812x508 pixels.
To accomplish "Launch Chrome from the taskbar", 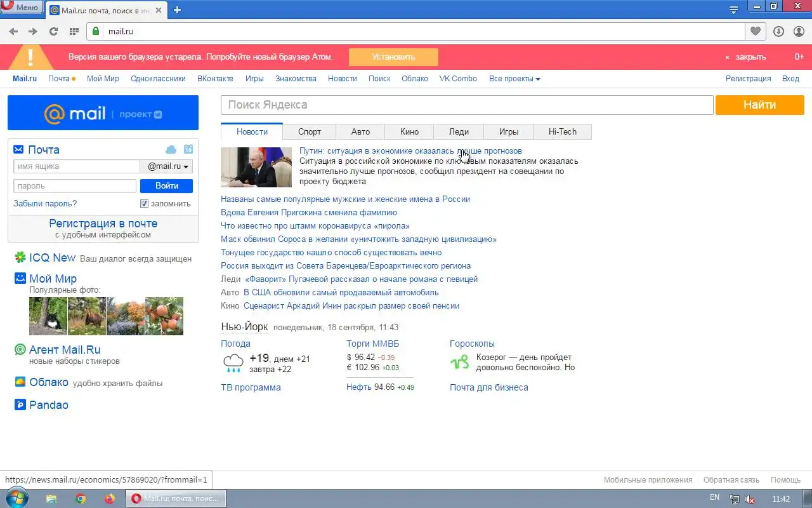I will click(81, 498).
